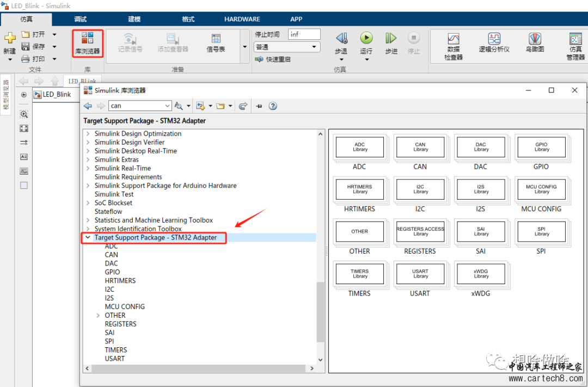Select the TIMERS Library block thumbnail
Screen dimensions: 588x387
tap(360, 274)
